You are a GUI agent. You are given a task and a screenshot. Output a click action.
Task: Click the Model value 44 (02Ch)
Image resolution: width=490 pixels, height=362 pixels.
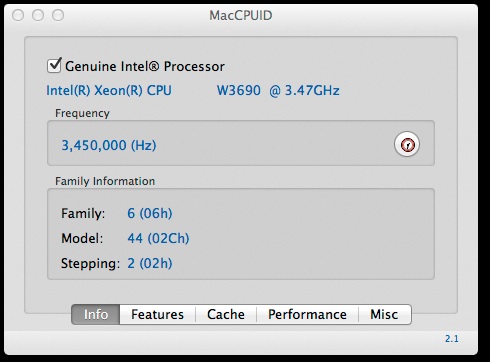(x=158, y=238)
